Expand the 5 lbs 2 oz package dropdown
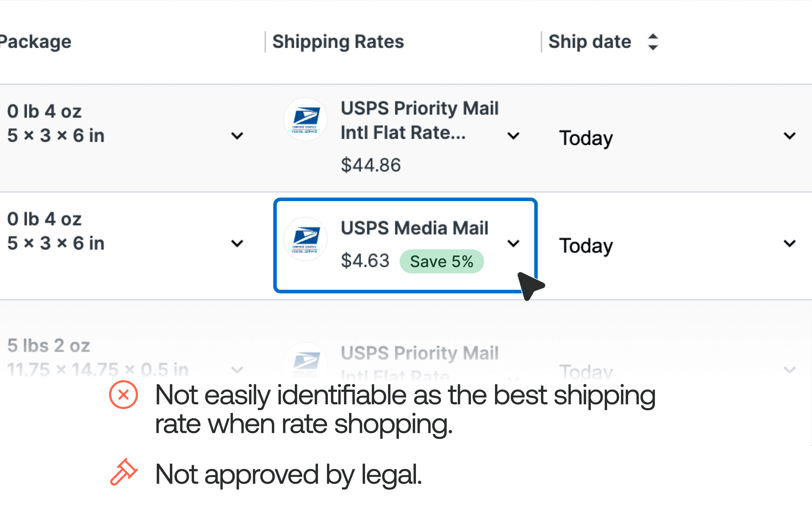The width and height of the screenshot is (812, 507). tap(237, 370)
